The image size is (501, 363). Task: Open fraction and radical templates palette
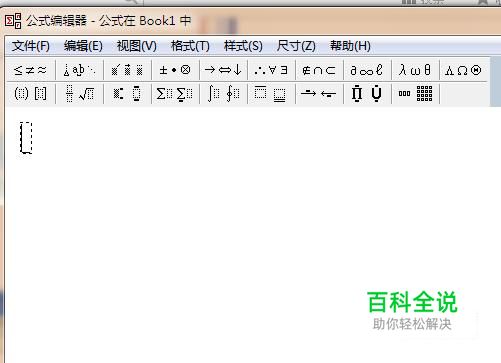point(79,94)
